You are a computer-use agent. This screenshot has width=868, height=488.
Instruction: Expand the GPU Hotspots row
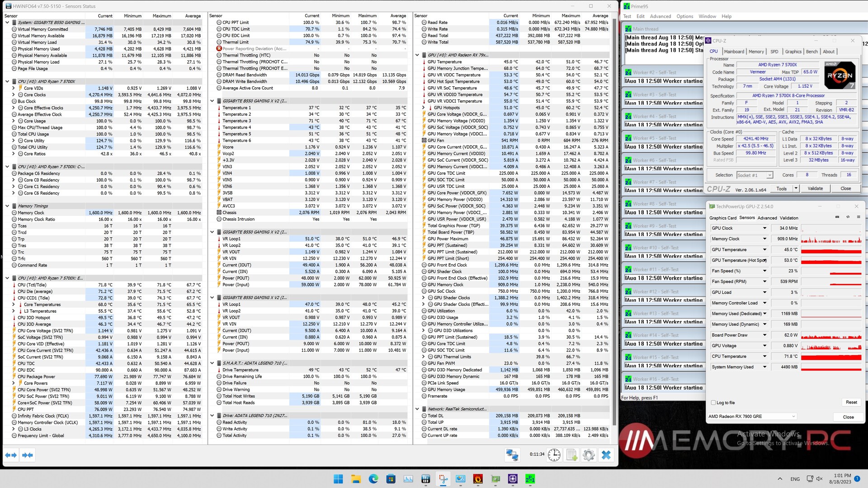click(x=424, y=108)
